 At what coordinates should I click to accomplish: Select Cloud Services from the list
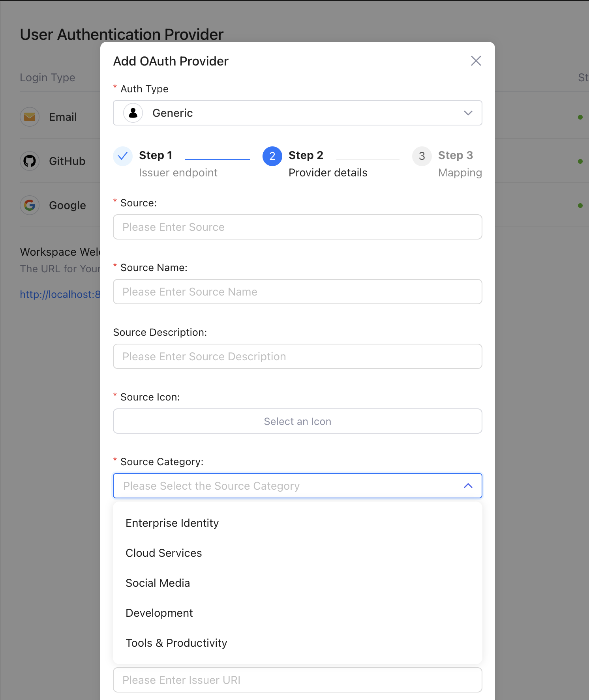point(164,553)
